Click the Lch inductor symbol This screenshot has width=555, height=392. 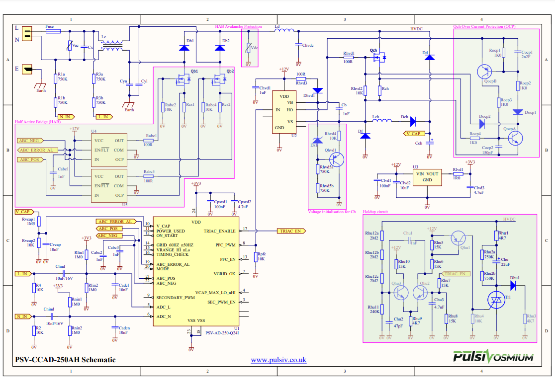coord(382,120)
